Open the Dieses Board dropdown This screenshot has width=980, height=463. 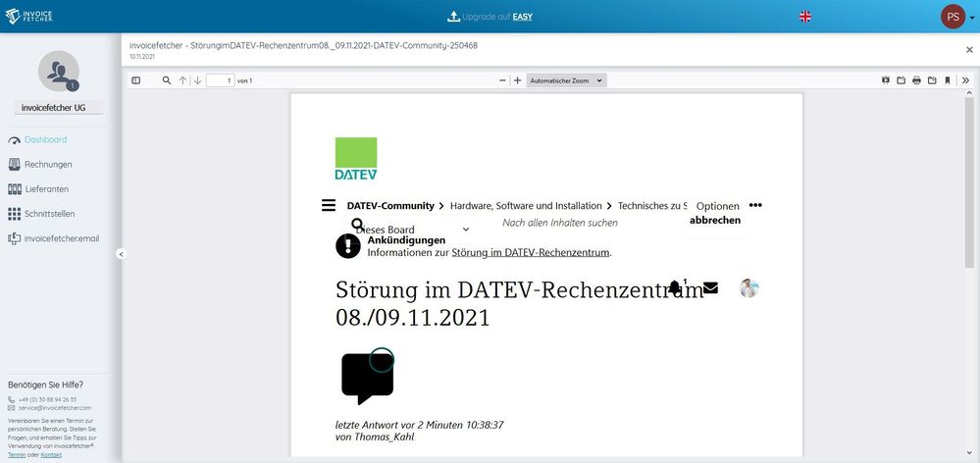[x=411, y=230]
